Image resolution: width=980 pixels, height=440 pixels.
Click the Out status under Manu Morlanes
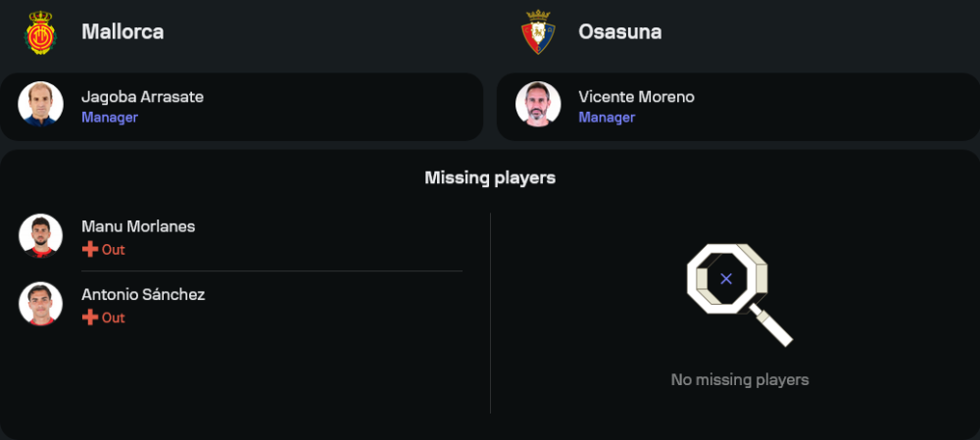click(113, 250)
